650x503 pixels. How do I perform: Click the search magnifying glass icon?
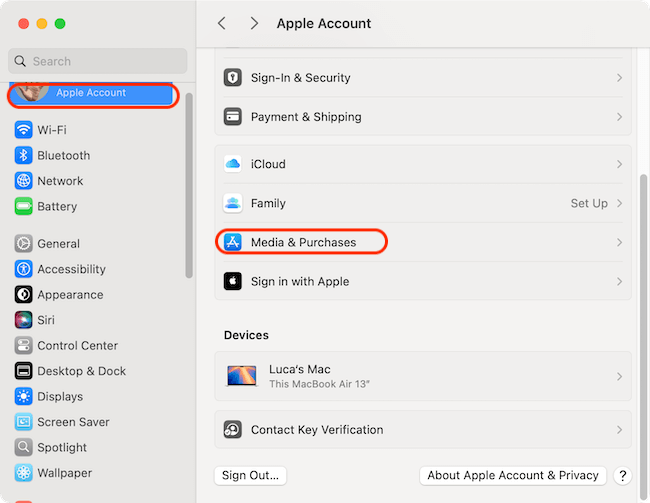click(x=20, y=61)
